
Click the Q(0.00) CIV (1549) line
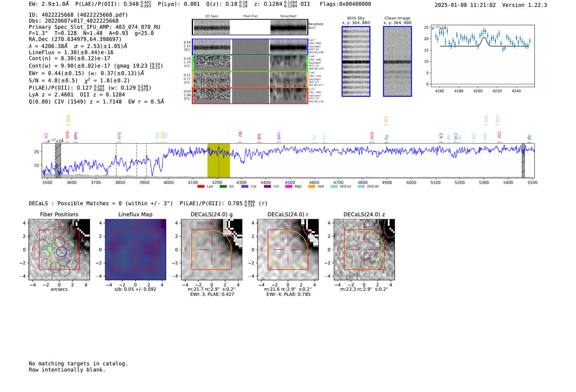tap(96, 102)
